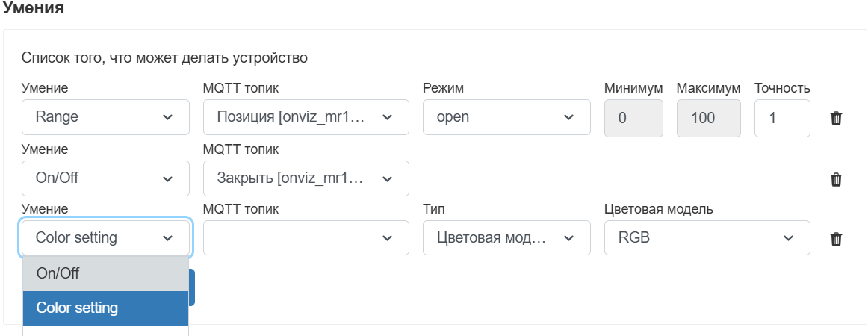Screen dimensions: 868x336
Task: Choose Color setting in the open list
Action: pos(105,308)
